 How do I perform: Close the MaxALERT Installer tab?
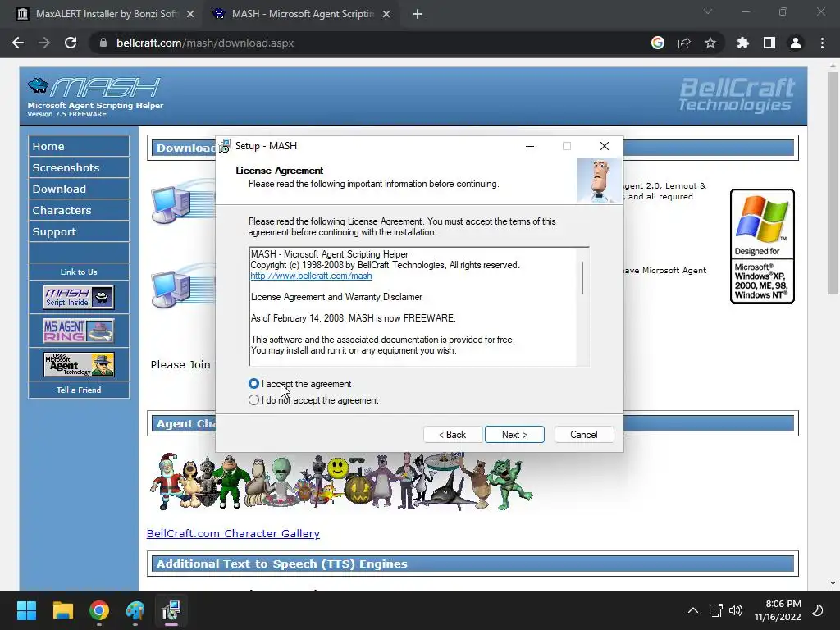(189, 15)
